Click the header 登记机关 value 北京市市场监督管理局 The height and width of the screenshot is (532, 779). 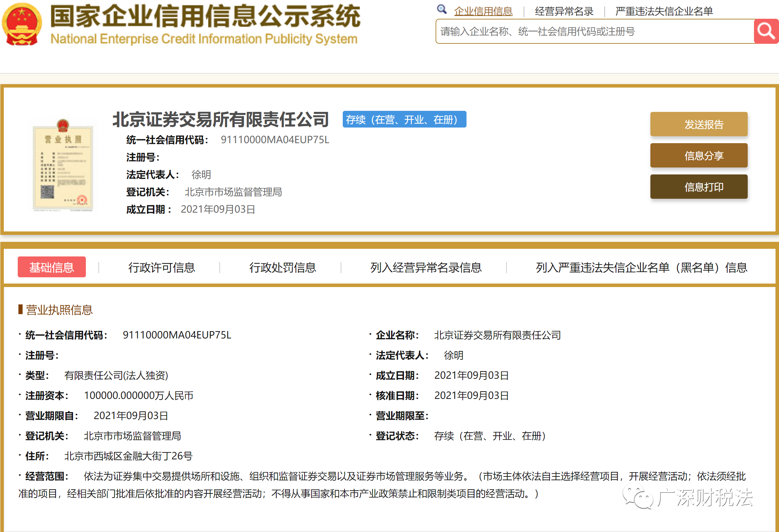[233, 192]
